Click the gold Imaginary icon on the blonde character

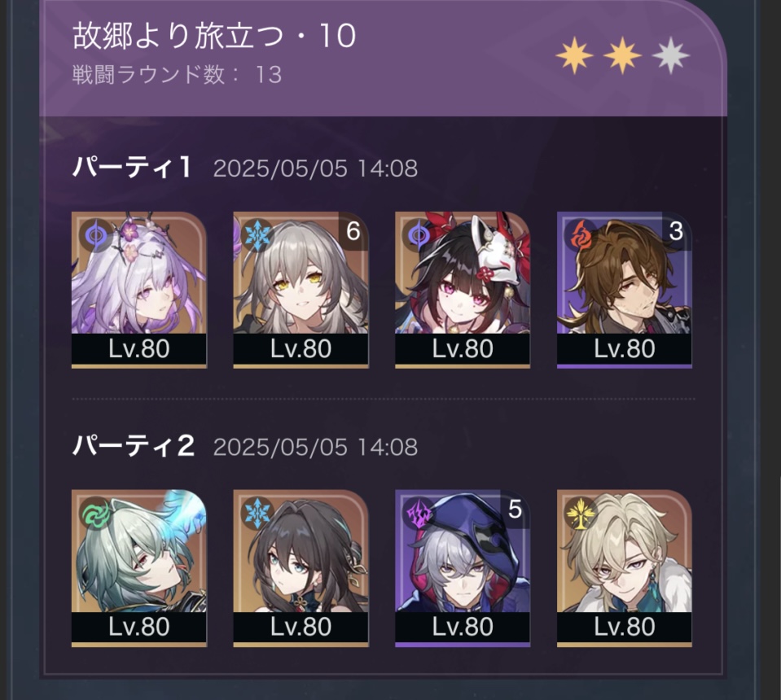pos(581,512)
